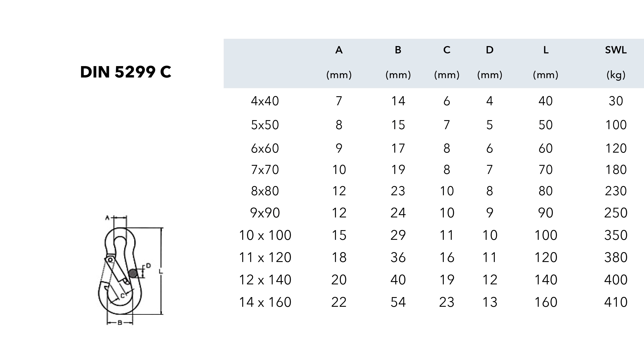Click the DIN 5299 C heading

(126, 72)
